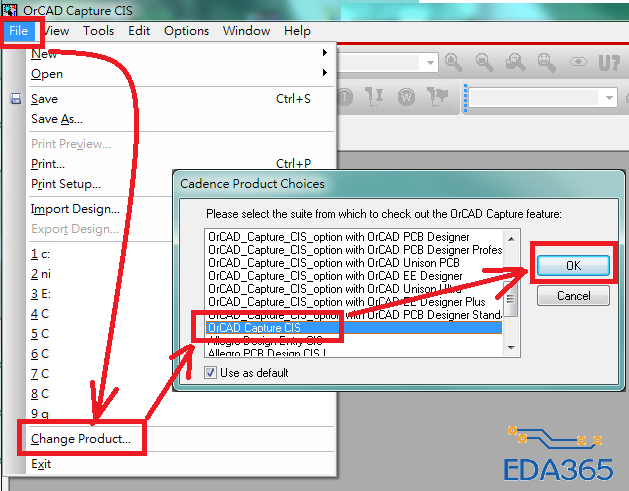Click the Zoom In magnifier toolbar icon

click(x=454, y=63)
